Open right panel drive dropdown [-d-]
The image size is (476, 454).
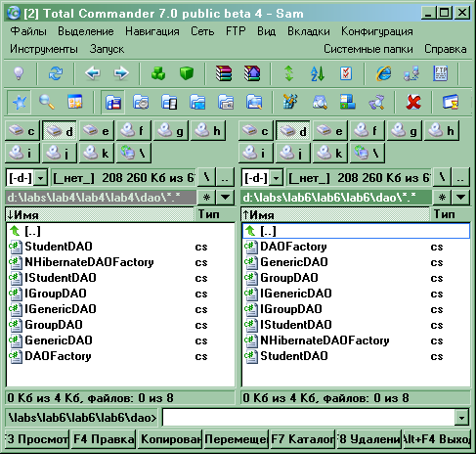point(277,178)
